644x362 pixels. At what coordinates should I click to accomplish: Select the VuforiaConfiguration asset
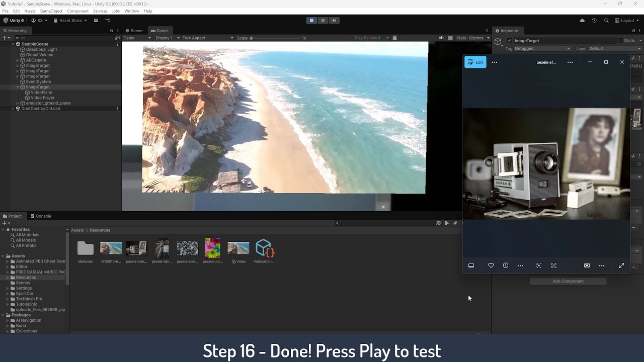point(264,251)
